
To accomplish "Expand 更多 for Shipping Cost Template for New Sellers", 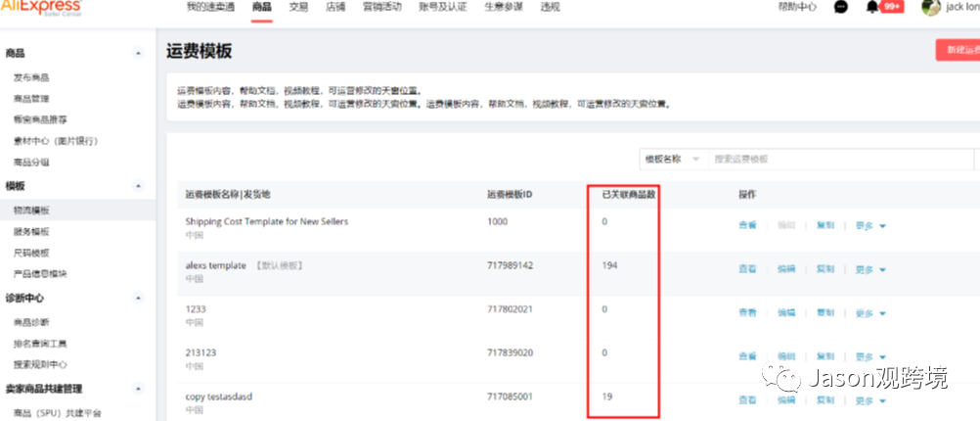I will [x=870, y=226].
